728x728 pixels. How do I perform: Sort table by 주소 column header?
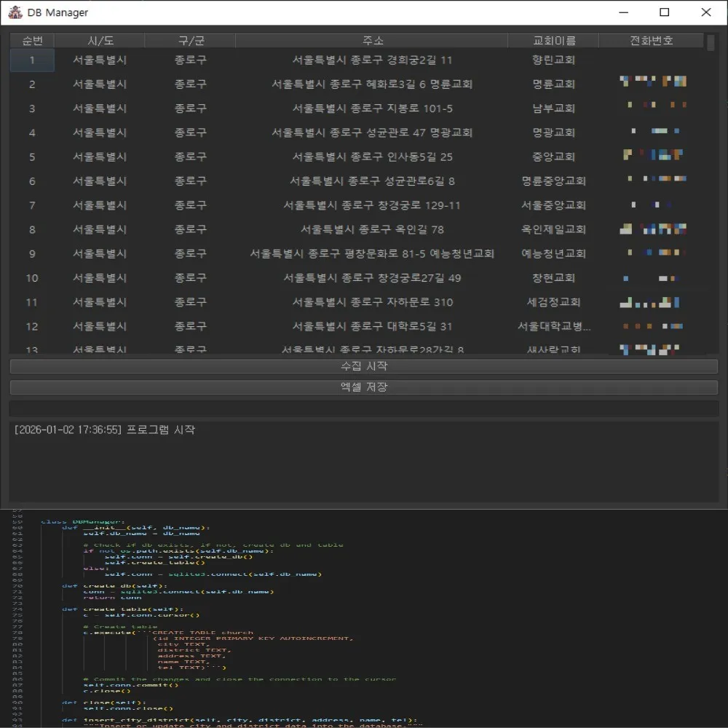[372, 40]
